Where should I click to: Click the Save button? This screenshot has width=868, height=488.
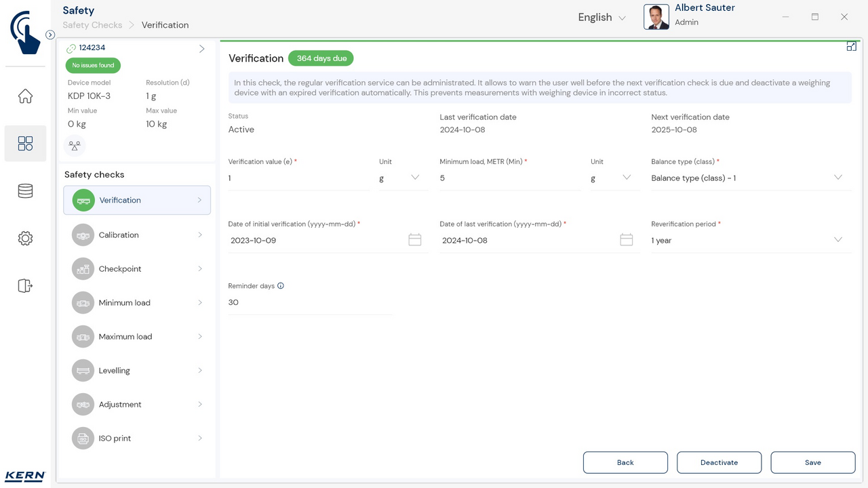(x=812, y=462)
